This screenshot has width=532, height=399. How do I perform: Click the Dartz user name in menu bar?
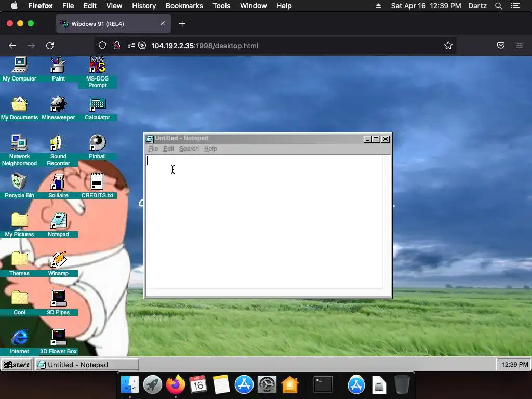coord(477,6)
